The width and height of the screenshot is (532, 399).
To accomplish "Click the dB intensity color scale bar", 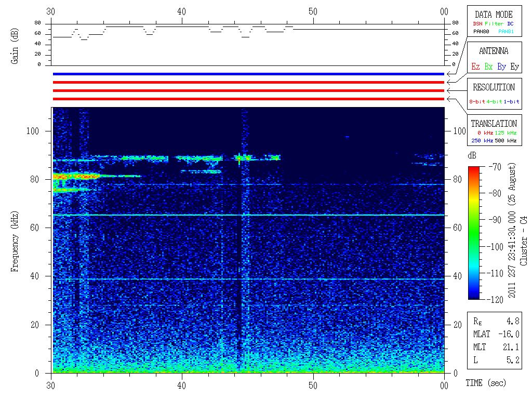I will (474, 233).
